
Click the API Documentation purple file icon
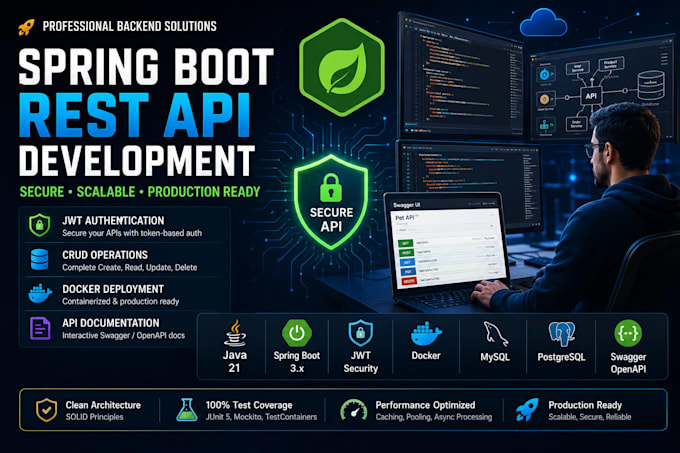40,328
